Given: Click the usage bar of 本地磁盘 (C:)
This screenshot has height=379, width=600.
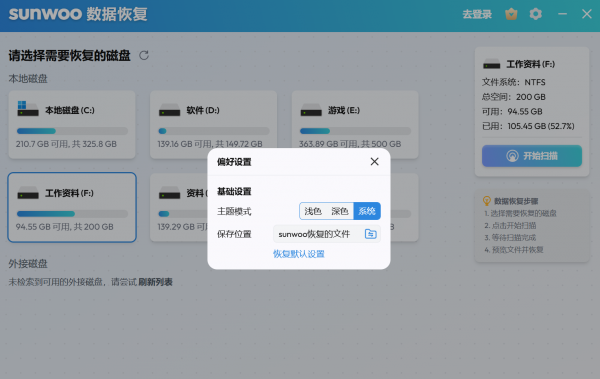Looking at the screenshot, I should click(72, 131).
